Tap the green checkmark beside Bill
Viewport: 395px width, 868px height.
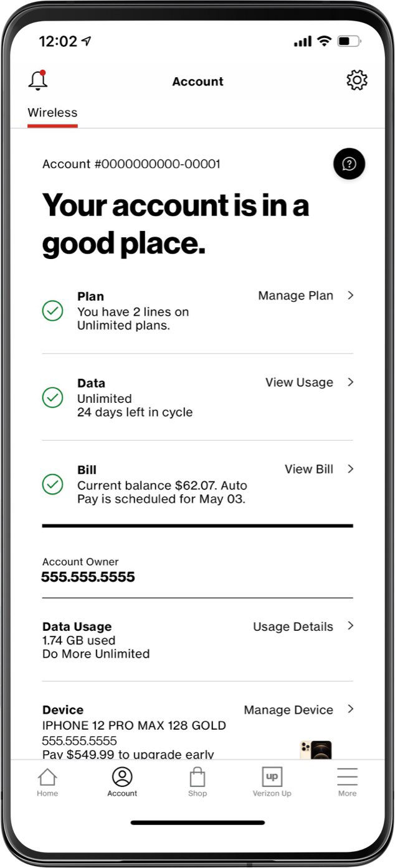(x=52, y=484)
